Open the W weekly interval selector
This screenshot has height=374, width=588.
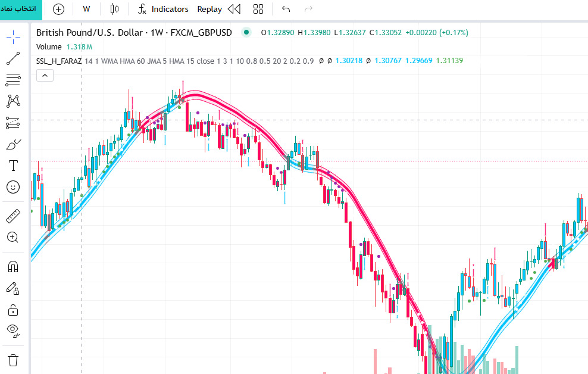click(x=87, y=9)
